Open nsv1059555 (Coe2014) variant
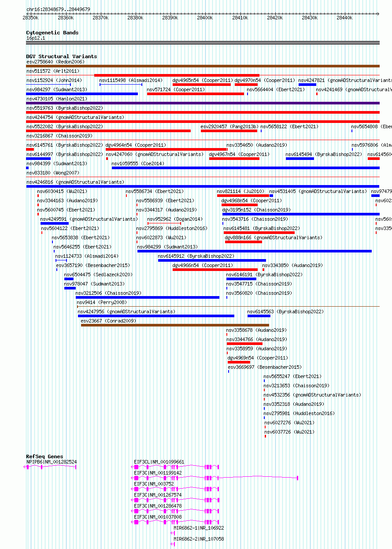392x549 pixels. tap(138, 163)
